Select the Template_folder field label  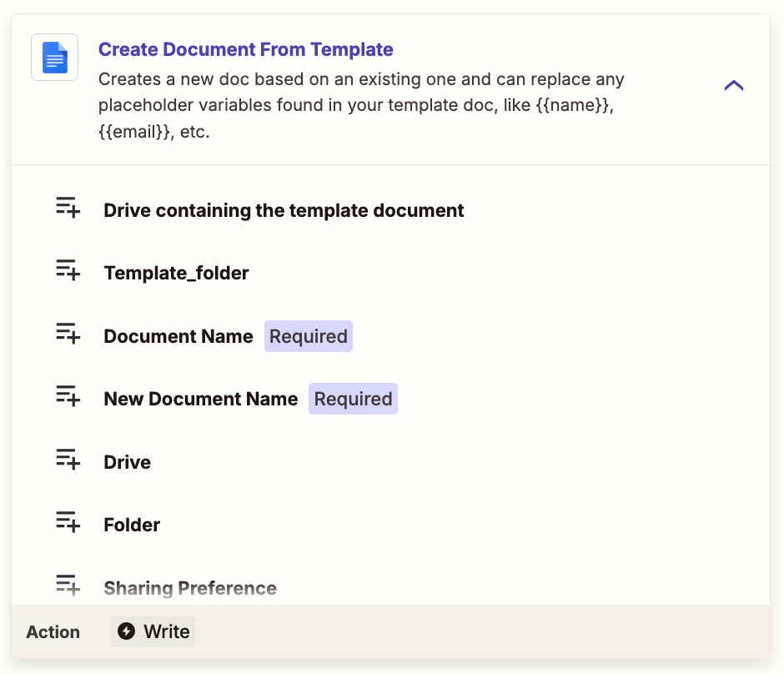click(x=176, y=273)
